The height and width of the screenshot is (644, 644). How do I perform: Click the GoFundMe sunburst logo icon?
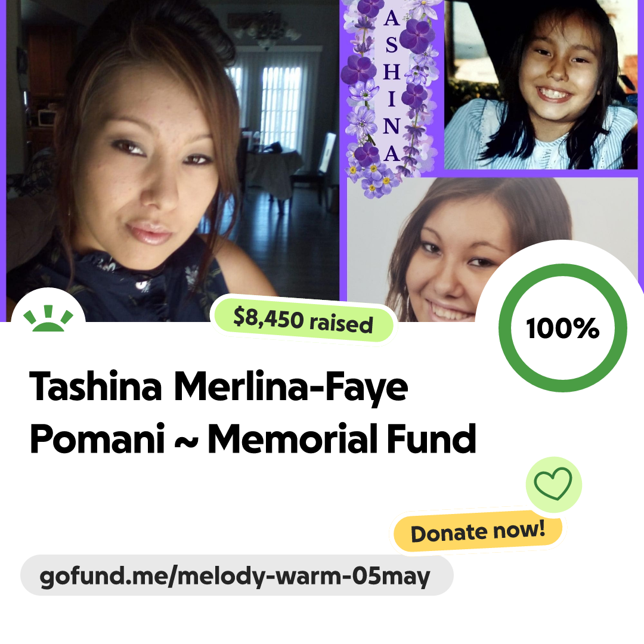click(x=48, y=318)
